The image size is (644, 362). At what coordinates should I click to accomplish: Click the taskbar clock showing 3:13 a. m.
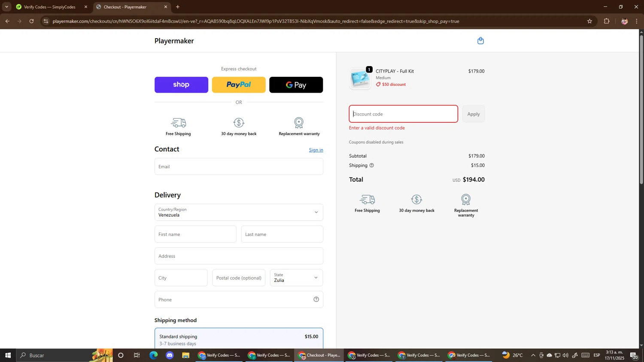click(614, 355)
